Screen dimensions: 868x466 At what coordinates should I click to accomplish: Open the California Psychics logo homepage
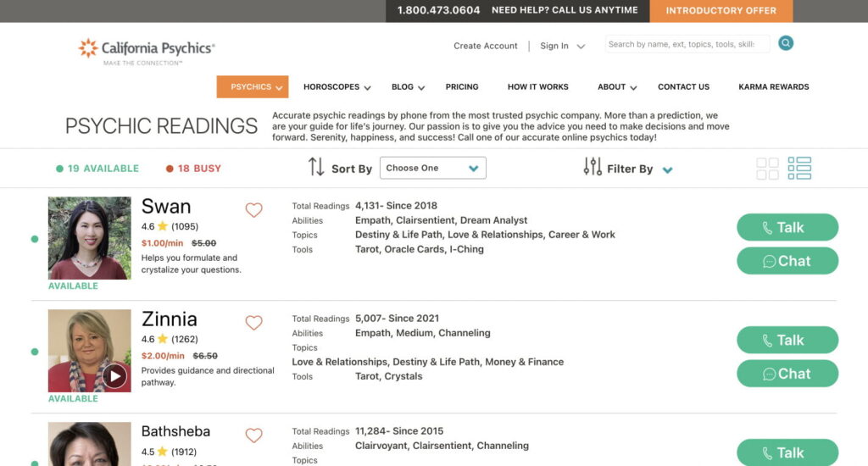pos(146,52)
